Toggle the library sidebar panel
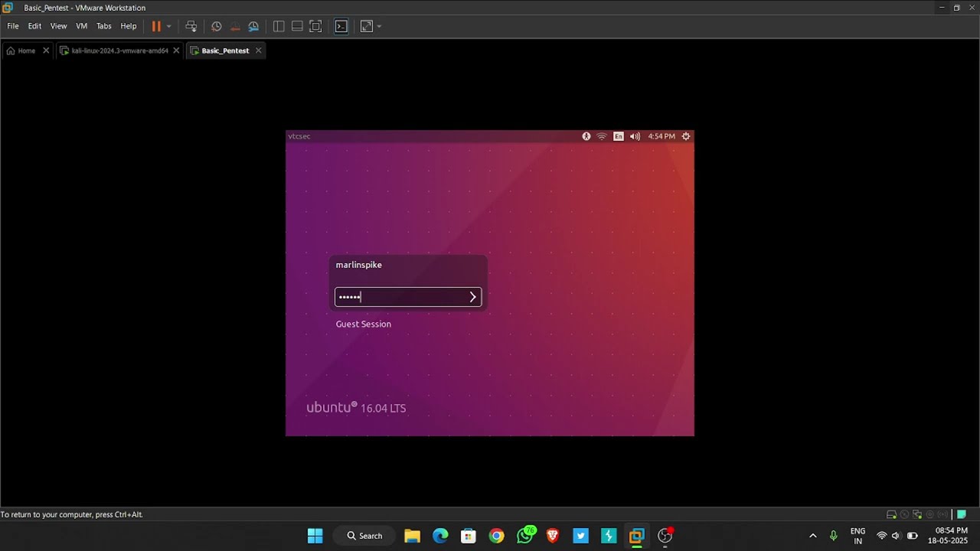 tap(279, 26)
